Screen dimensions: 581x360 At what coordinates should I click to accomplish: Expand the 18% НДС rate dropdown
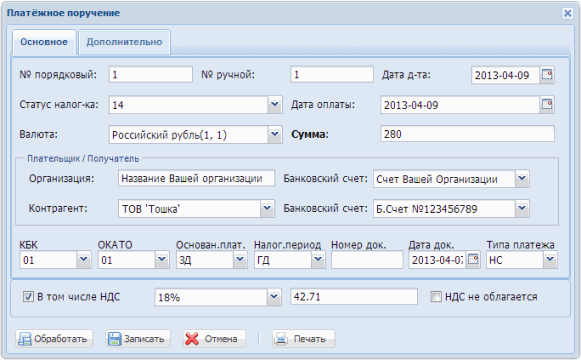[274, 297]
